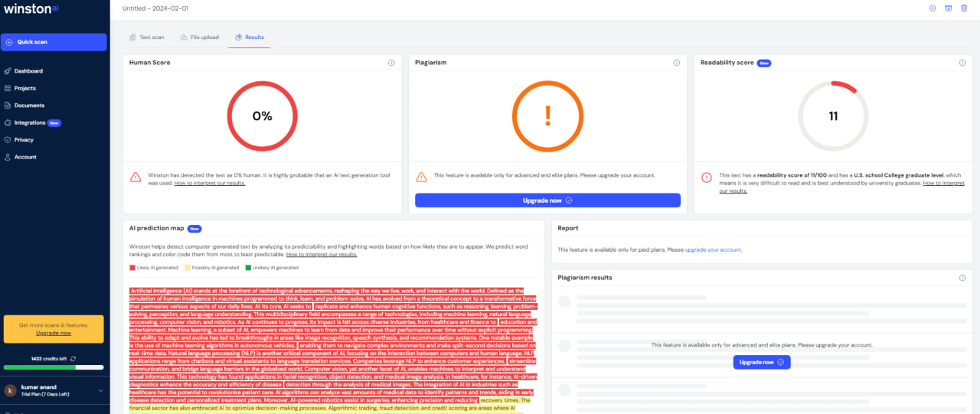Click the upgrade your account link in Report
The image size is (980, 414).
[713, 249]
